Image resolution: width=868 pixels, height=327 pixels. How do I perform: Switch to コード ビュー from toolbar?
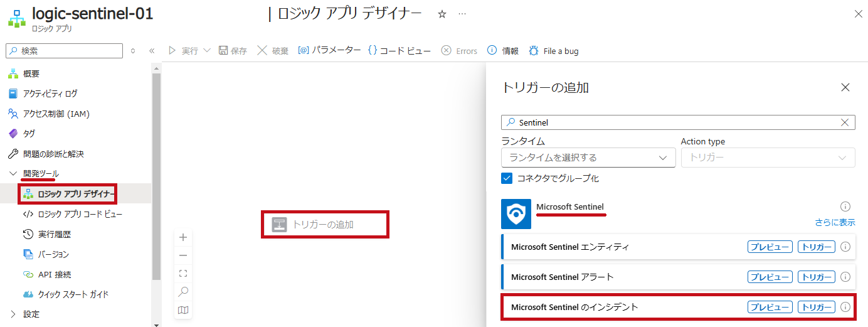point(400,50)
